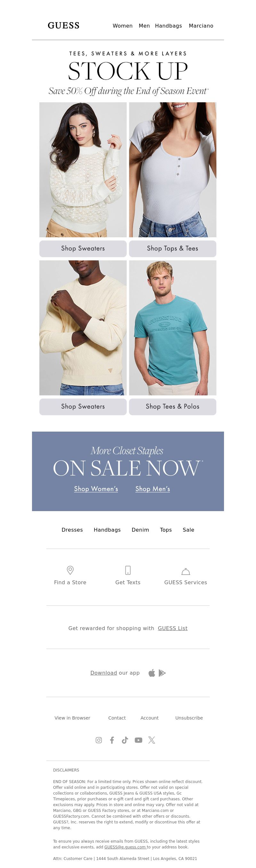Open the X (Twitter) social icon
Viewport: 256px width, 868px height.
click(152, 740)
